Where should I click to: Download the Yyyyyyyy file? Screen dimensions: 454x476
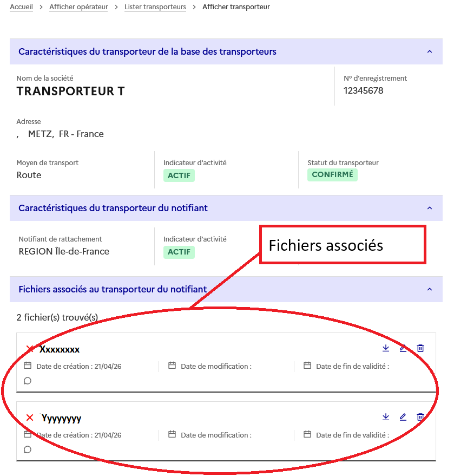coord(385,417)
